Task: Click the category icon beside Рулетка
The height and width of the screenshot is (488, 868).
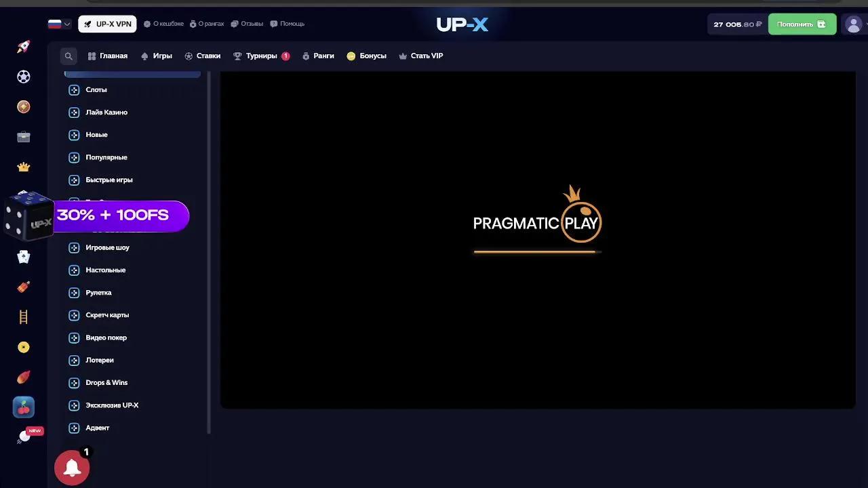Action: tap(74, 293)
